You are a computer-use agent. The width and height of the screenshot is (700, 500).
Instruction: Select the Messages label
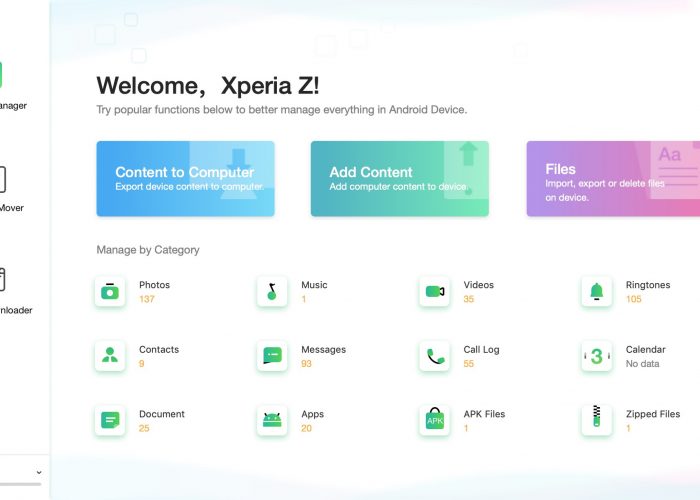324,350
